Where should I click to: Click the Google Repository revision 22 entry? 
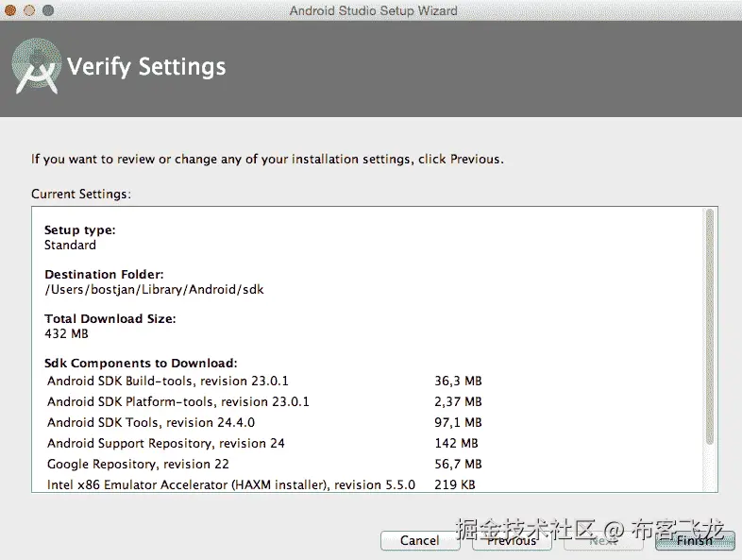click(138, 465)
